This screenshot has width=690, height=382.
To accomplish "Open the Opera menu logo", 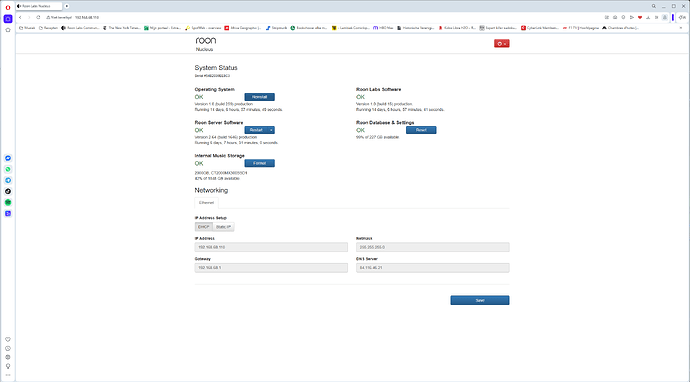I will pos(8,7).
